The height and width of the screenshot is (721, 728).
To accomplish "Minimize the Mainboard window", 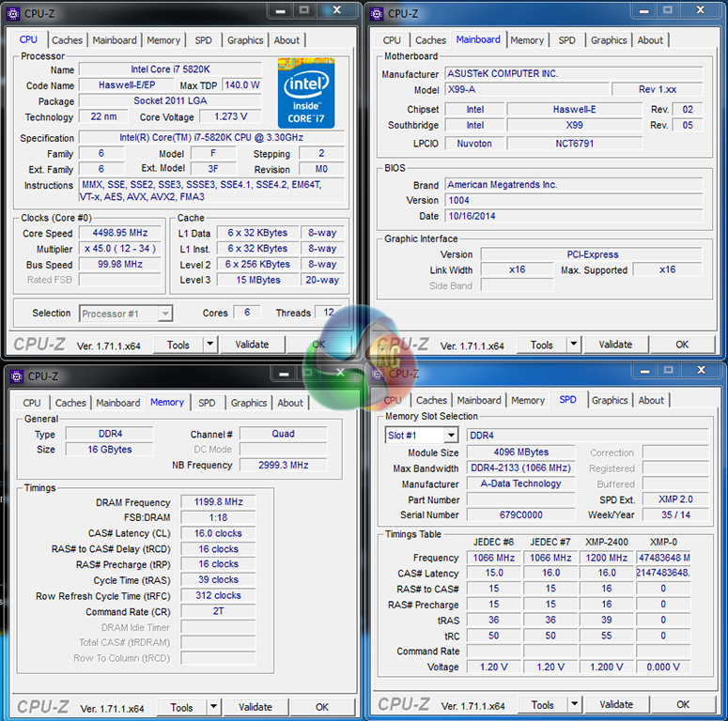I will point(644,10).
